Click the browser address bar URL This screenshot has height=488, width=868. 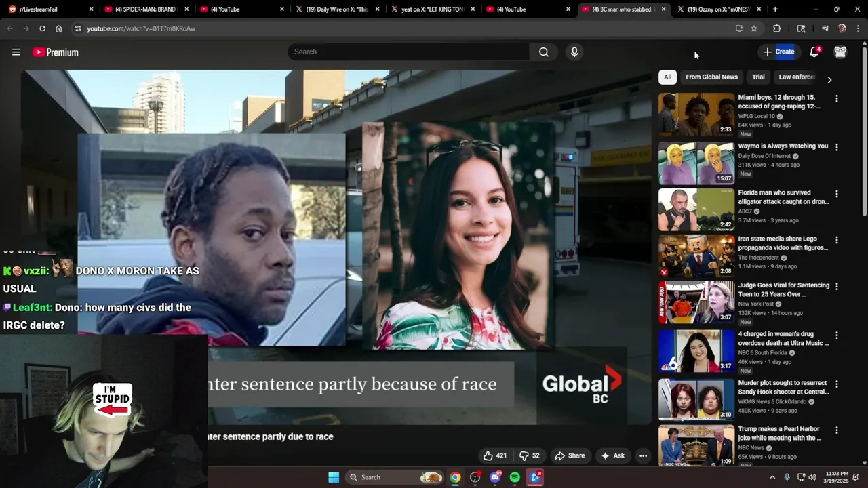141,28
